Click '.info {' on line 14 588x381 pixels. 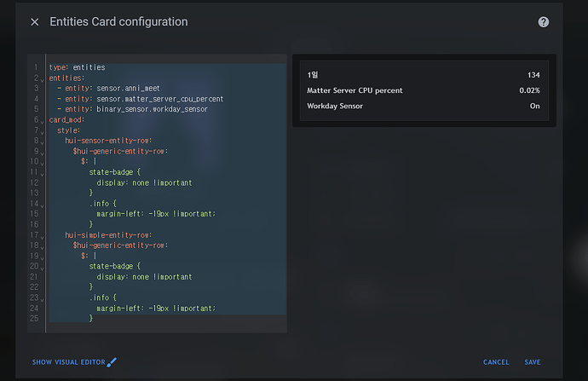click(103, 203)
